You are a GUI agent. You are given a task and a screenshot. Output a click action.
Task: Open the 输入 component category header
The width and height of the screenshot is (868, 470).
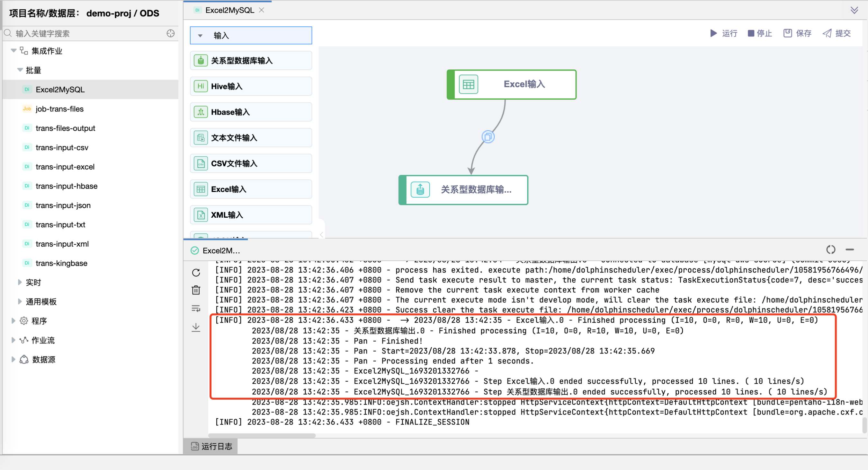pyautogui.click(x=250, y=35)
